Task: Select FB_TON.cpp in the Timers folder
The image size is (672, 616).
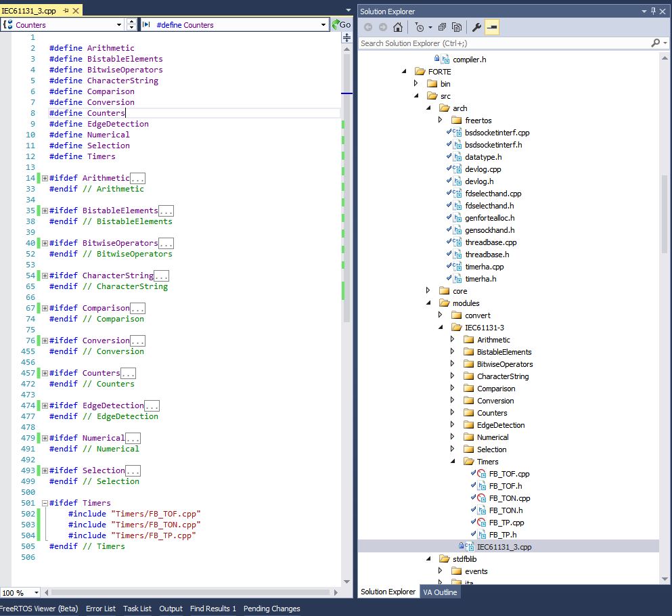Action: click(509, 498)
